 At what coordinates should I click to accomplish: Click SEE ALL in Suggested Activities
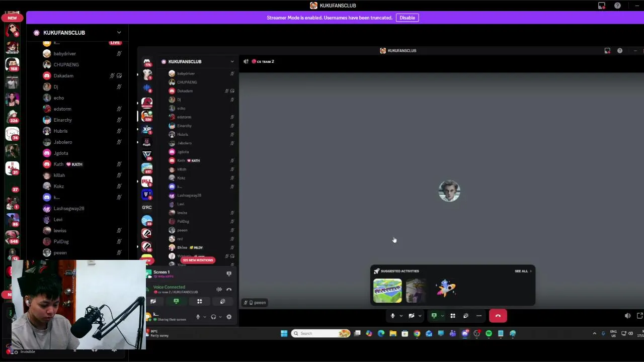[x=521, y=271]
